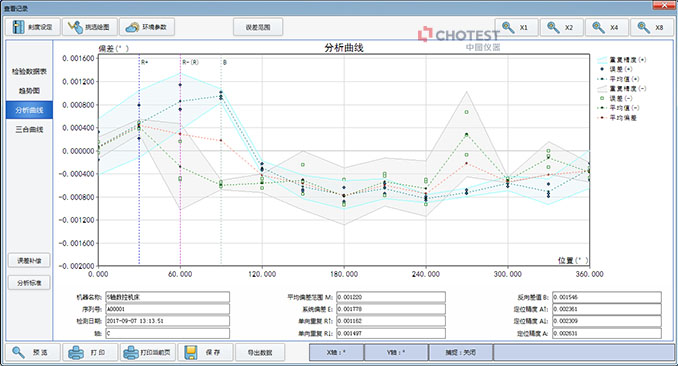Set chart zoom to X2
The width and height of the screenshot is (678, 366).
click(x=562, y=27)
